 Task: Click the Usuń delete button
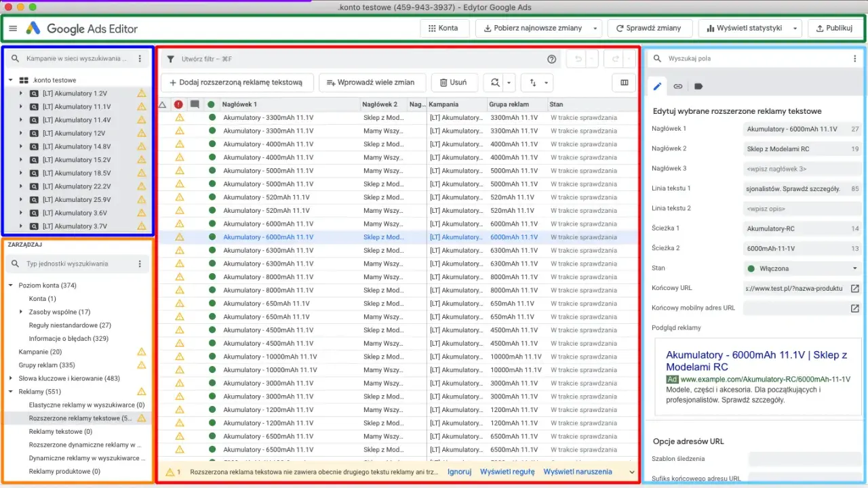pyautogui.click(x=454, y=83)
